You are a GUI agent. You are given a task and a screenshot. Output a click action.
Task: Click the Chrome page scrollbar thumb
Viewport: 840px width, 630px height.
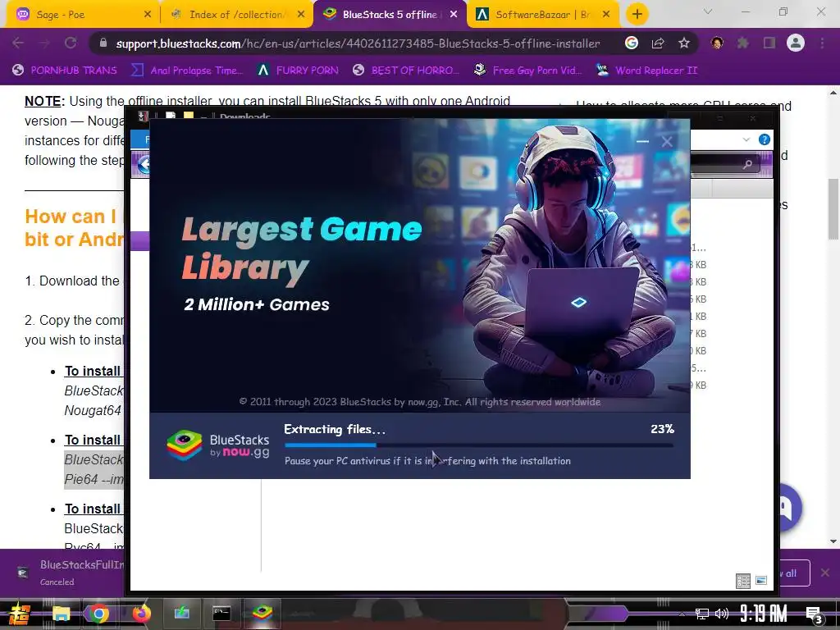tap(833, 209)
